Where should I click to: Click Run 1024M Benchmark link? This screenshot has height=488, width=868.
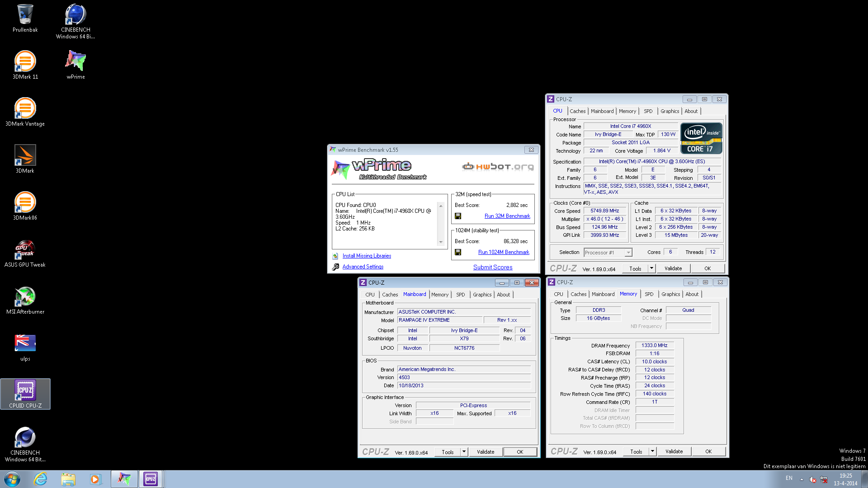point(504,252)
